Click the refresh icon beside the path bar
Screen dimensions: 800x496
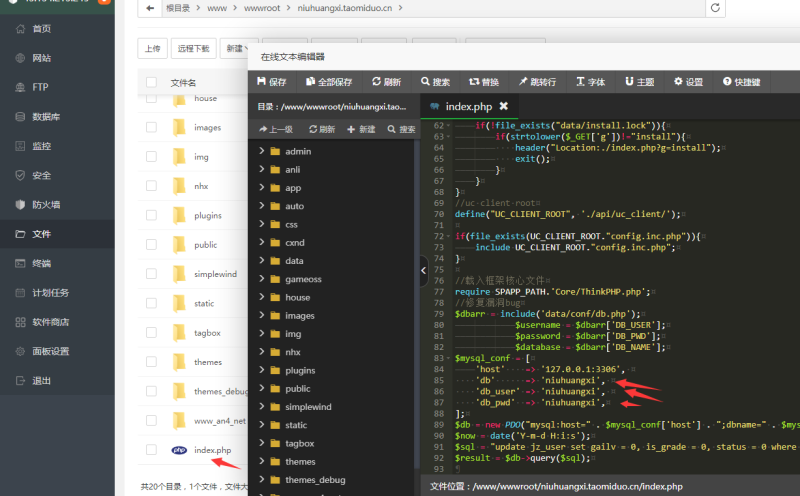click(715, 8)
